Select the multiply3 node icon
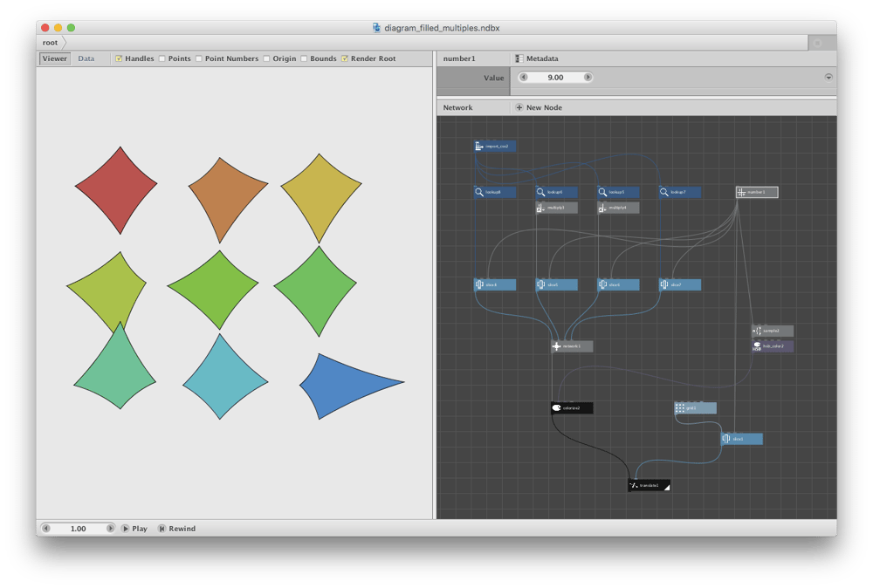 tap(540, 208)
